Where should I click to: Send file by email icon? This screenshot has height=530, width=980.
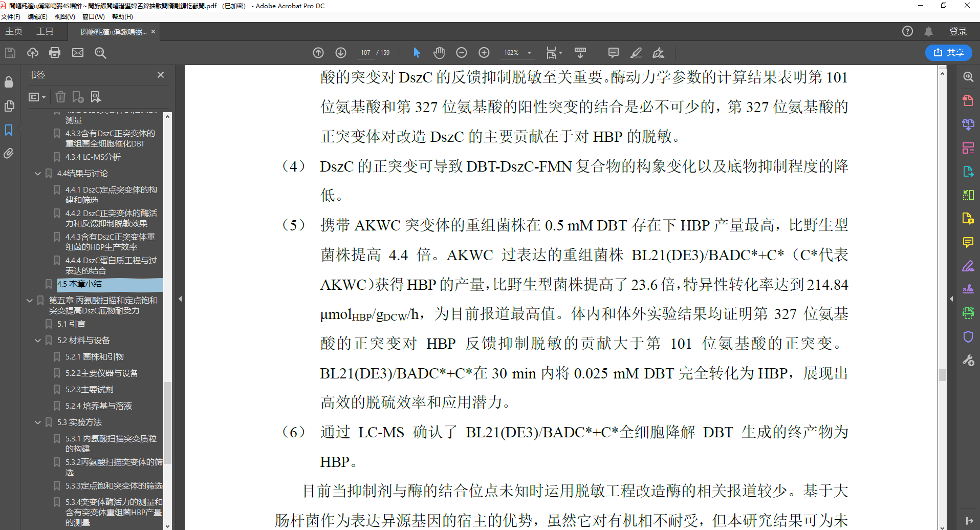click(x=78, y=53)
